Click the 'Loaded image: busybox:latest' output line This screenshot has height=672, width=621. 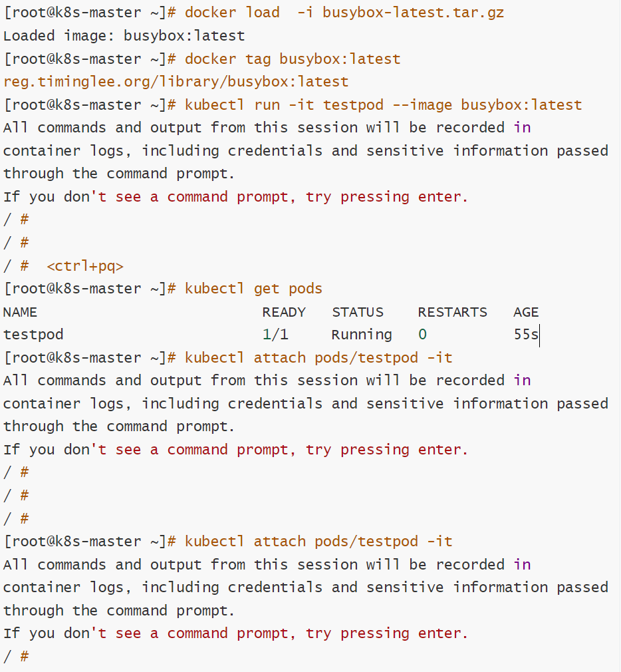coord(124,35)
